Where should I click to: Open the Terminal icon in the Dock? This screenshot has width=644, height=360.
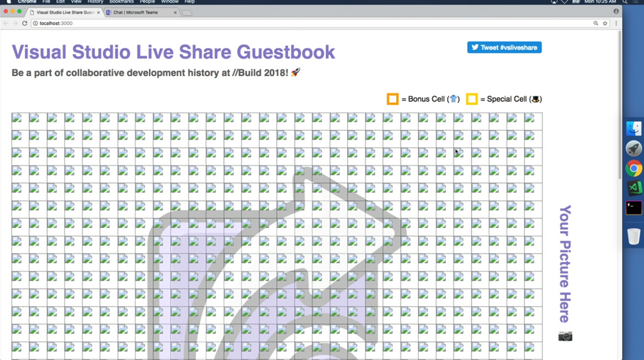coord(634,208)
